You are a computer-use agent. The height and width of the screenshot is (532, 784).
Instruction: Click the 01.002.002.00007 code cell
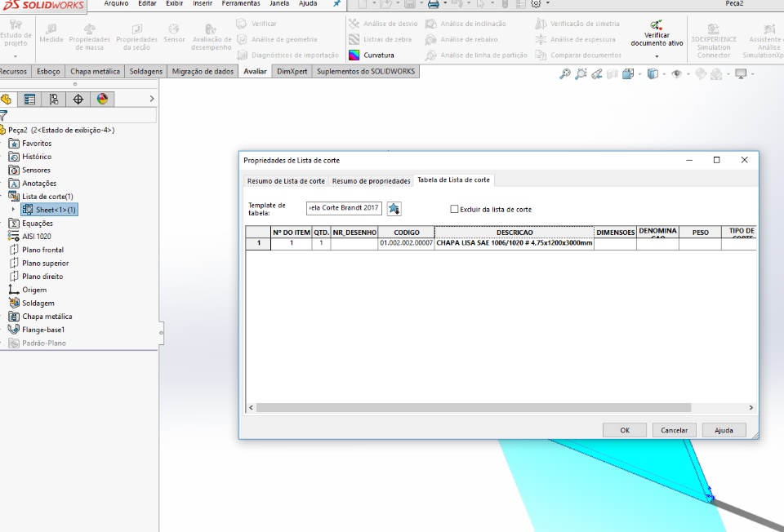click(406, 243)
